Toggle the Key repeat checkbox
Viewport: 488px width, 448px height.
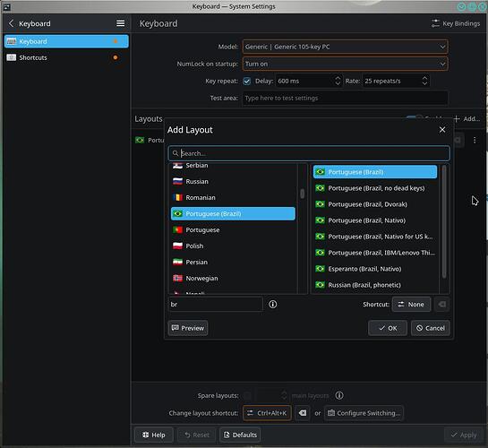[x=247, y=82]
